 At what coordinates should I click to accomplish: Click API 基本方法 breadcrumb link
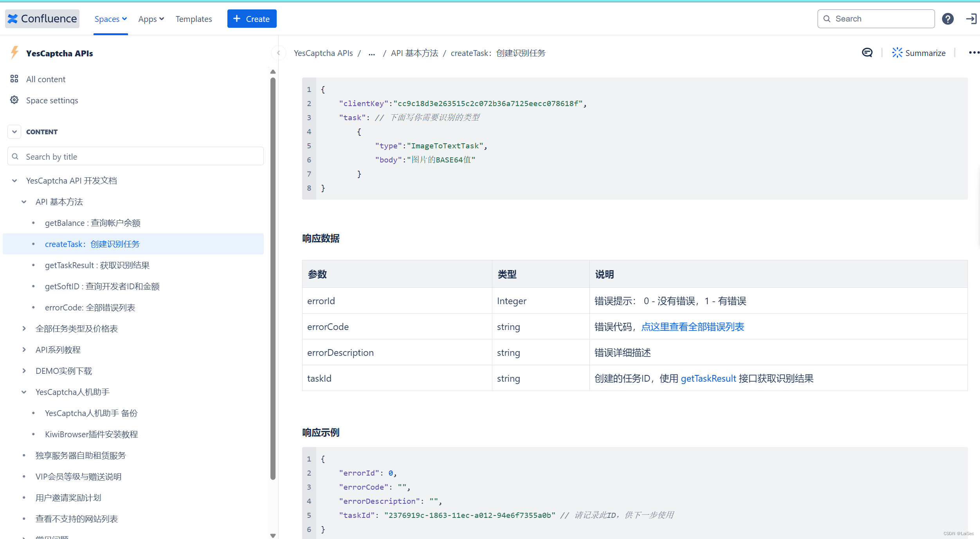pyautogui.click(x=414, y=53)
